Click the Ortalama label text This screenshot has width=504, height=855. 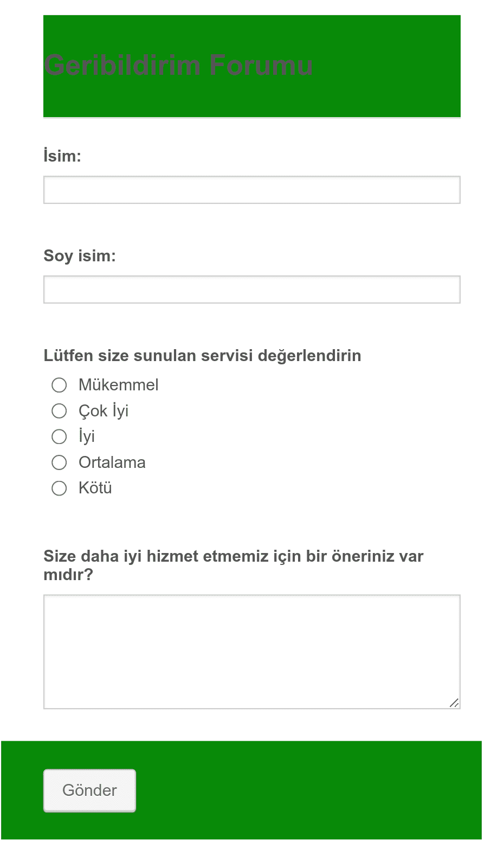pos(112,462)
